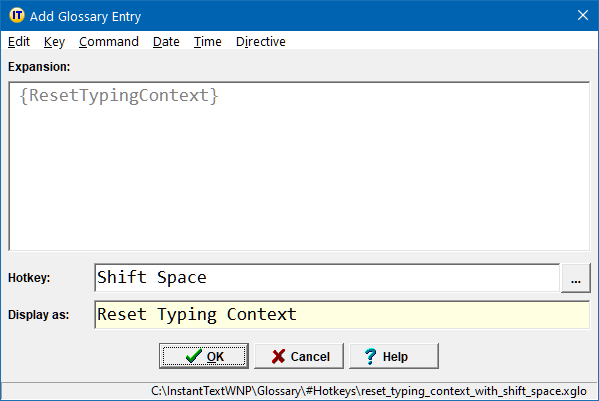This screenshot has width=599, height=401.
Task: Open the Command menu
Action: click(109, 41)
